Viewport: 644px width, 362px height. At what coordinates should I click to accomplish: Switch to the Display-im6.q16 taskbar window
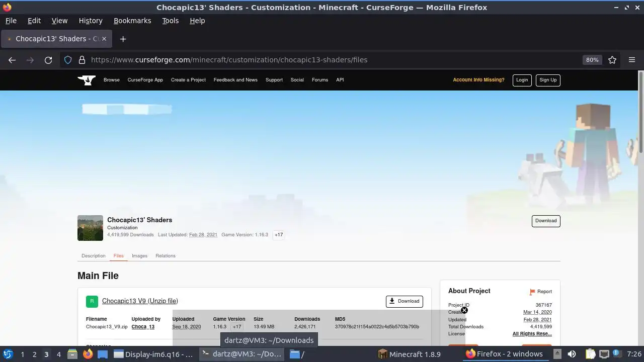click(153, 354)
